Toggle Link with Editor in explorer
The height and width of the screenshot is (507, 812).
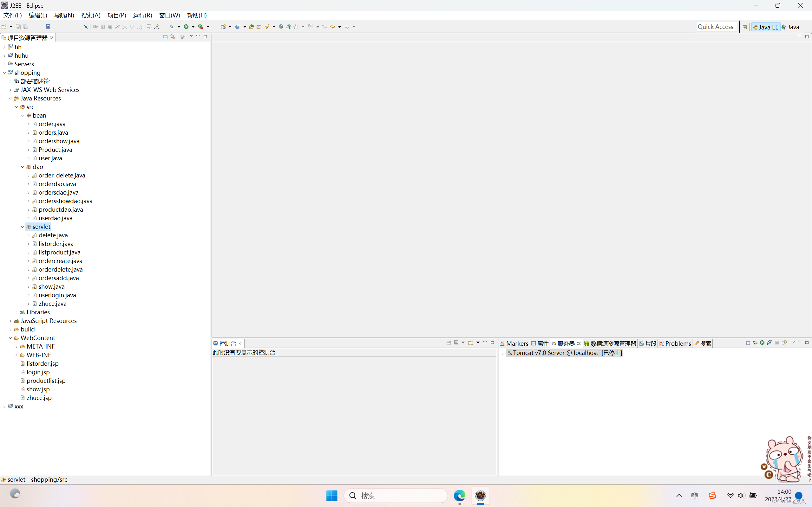click(173, 37)
